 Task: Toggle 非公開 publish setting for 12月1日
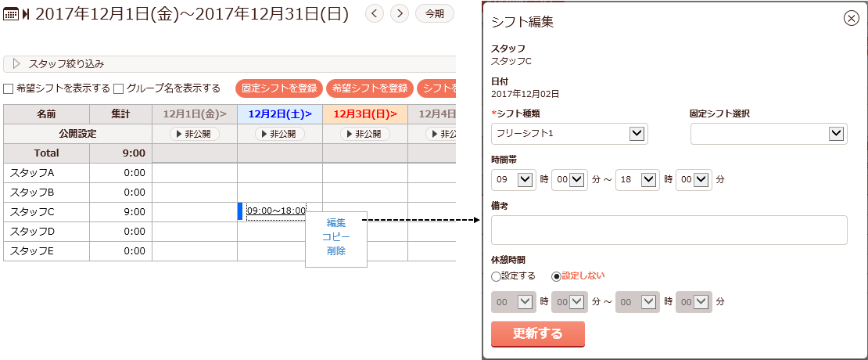[x=194, y=134]
